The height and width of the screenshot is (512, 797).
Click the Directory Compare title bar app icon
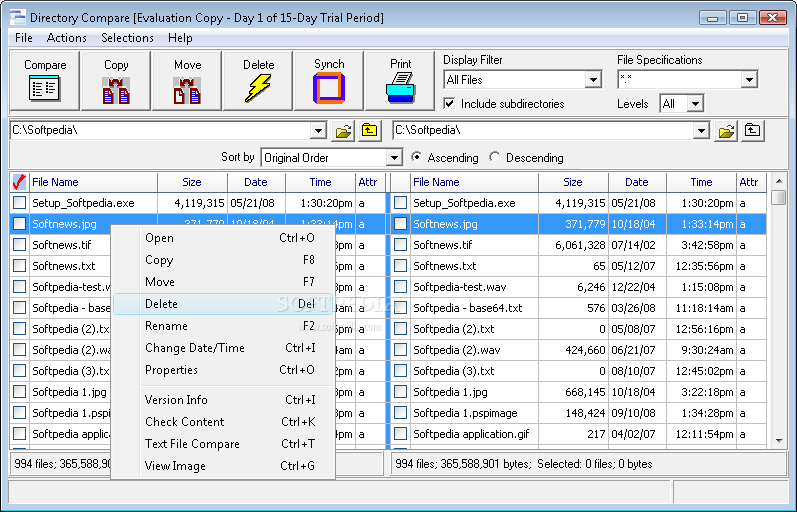pyautogui.click(x=18, y=17)
